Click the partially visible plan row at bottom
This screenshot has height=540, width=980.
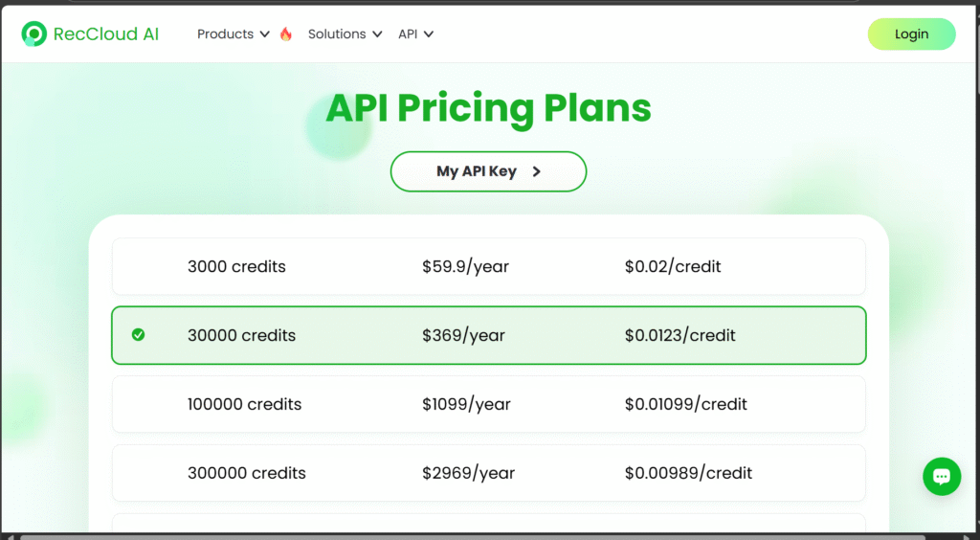point(488,523)
